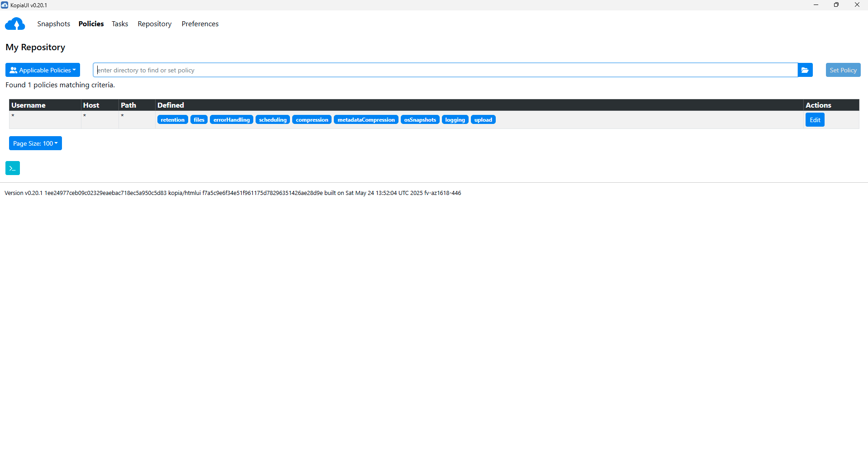The height and width of the screenshot is (465, 868).
Task: Minimize the KopiaUI window
Action: tap(816, 5)
